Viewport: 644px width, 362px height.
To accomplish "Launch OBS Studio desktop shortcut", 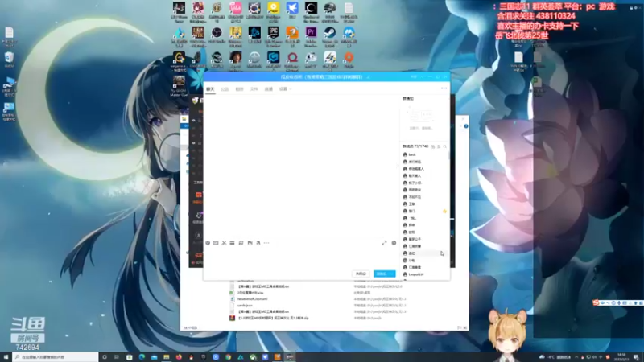I will (x=217, y=33).
